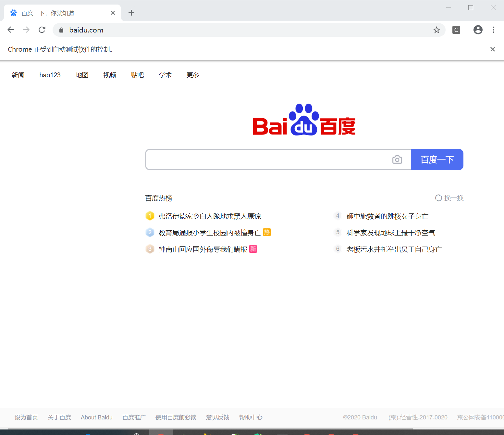Click the camera image search icon
This screenshot has height=435, width=504.
(397, 160)
